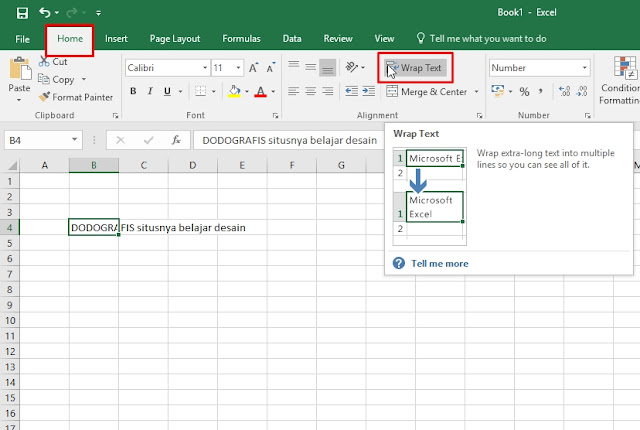Open the Borders dropdown arrow
This screenshot has height=430, width=640.
click(x=213, y=91)
